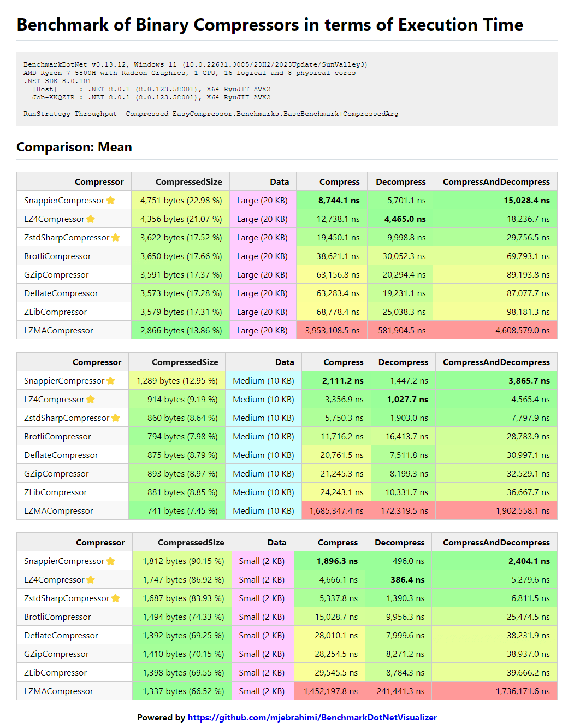Click the red 1,736,171.6 ns cell
The height and width of the screenshot is (728, 574).
pos(522,691)
